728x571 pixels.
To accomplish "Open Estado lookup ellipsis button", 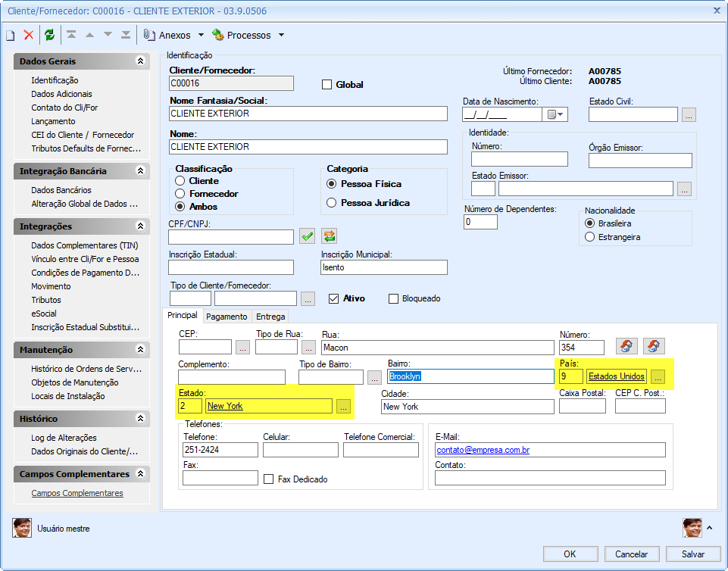I will coord(343,406).
